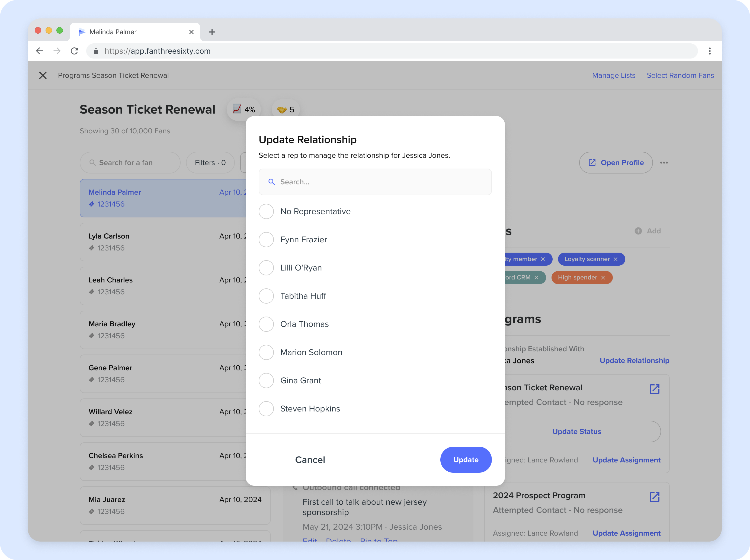The height and width of the screenshot is (560, 750).
Task: Click 'Showing 30 of 10,000 Fans' text
Action: (125, 131)
